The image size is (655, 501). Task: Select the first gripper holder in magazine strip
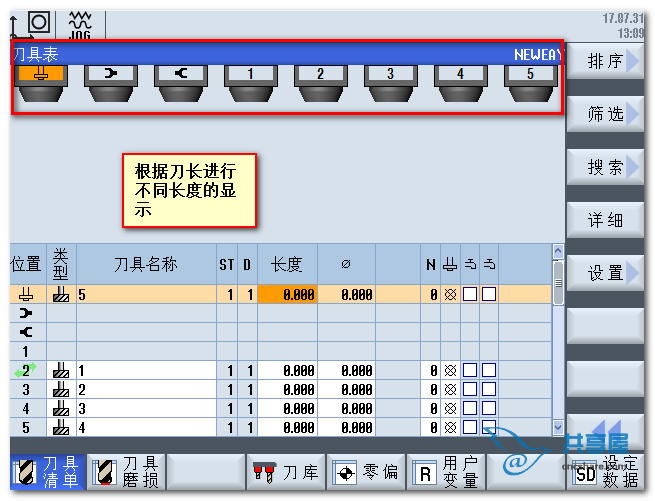(111, 83)
